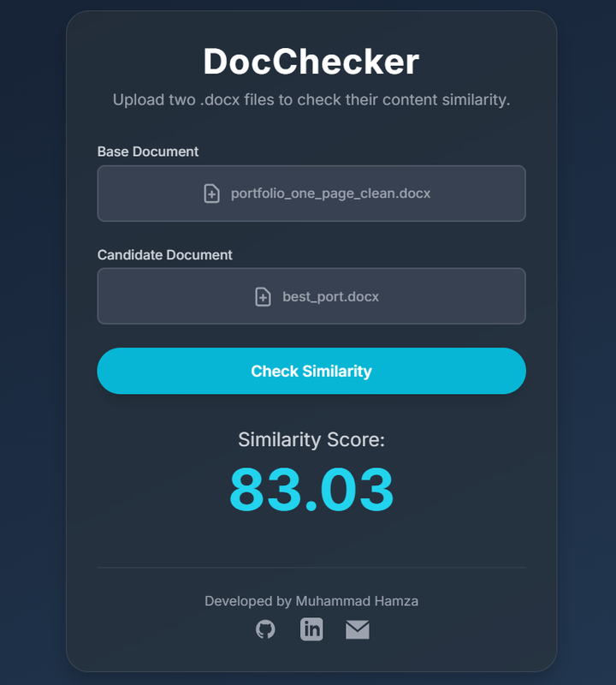Screen dimensions: 616x685
Task: Click the upload two .docx files subtitle
Action: click(x=311, y=99)
